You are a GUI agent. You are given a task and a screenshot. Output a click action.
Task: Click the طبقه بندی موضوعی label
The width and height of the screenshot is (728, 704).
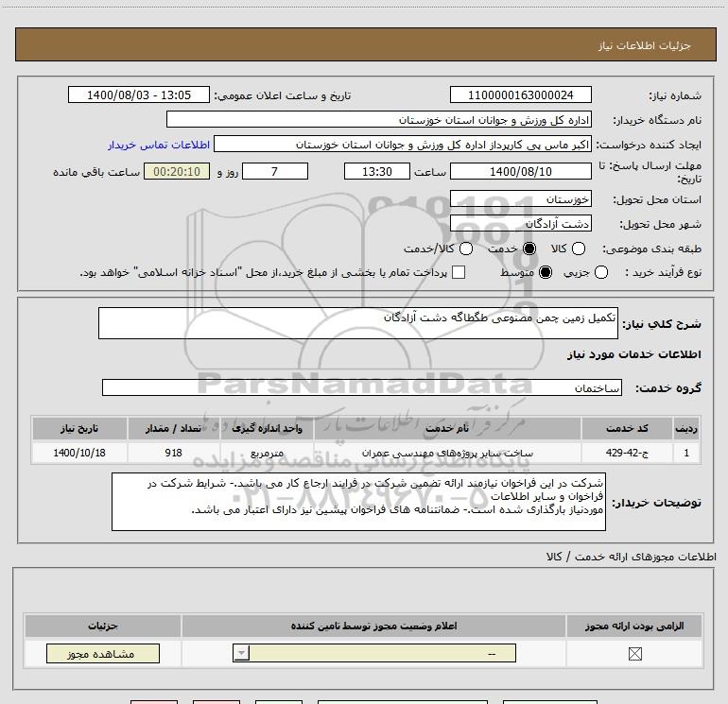651,249
